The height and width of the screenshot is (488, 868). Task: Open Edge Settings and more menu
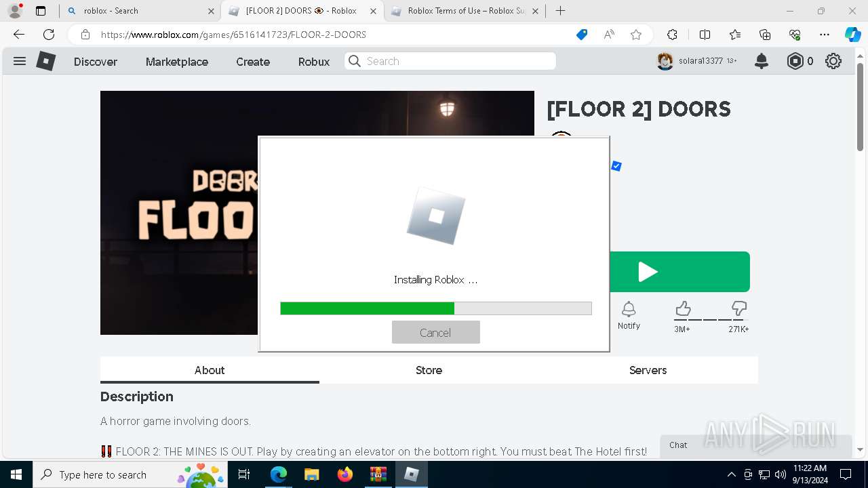825,35
